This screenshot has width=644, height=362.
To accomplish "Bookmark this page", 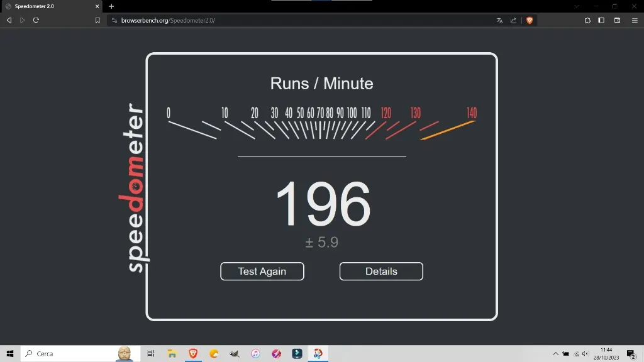I will click(97, 20).
